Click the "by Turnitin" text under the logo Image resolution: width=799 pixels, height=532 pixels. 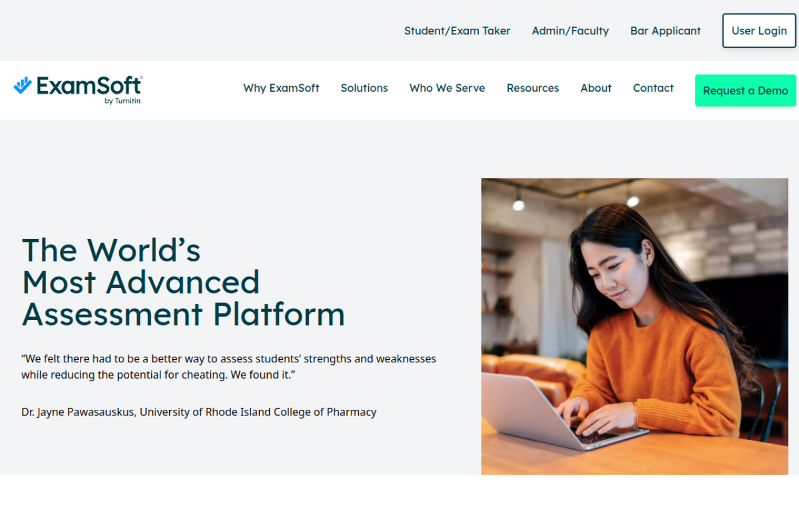(x=122, y=101)
